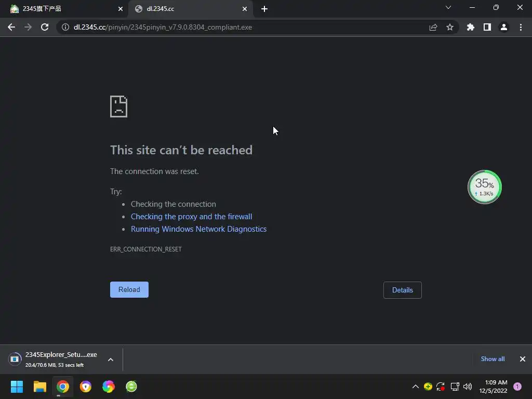
Task: Open the Extensions puzzle icon
Action: coord(471,27)
